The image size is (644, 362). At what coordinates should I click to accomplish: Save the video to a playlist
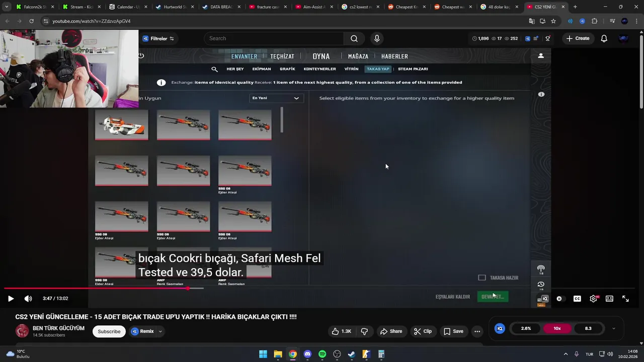(x=453, y=331)
